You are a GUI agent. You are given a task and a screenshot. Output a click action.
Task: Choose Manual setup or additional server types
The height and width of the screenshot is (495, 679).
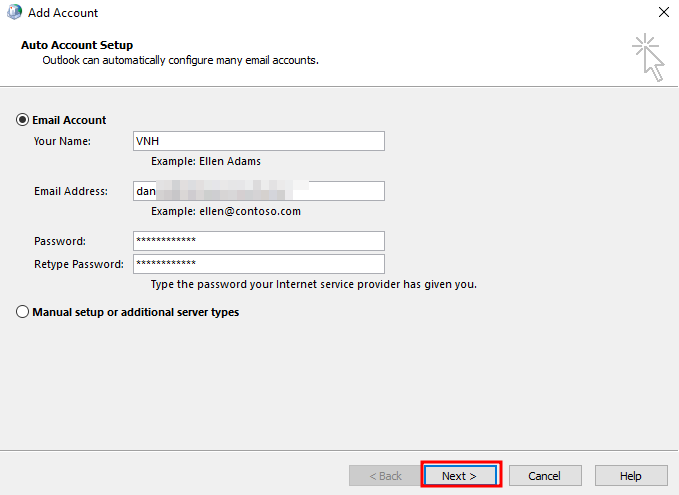[x=23, y=312]
